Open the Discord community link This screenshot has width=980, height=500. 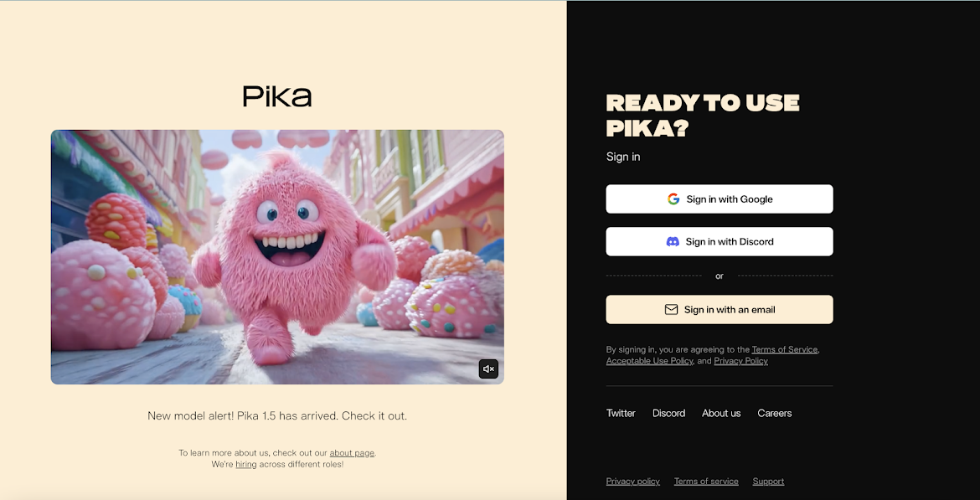click(x=668, y=413)
